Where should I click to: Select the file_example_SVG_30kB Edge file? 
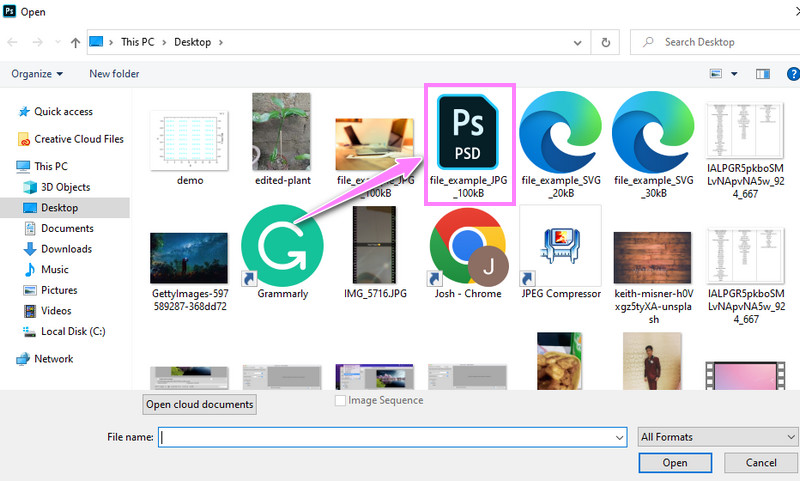(653, 136)
